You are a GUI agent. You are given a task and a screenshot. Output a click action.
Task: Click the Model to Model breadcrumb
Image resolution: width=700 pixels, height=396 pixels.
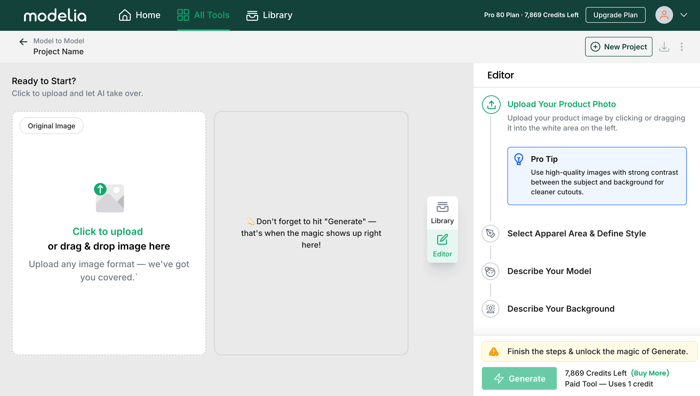tap(58, 41)
